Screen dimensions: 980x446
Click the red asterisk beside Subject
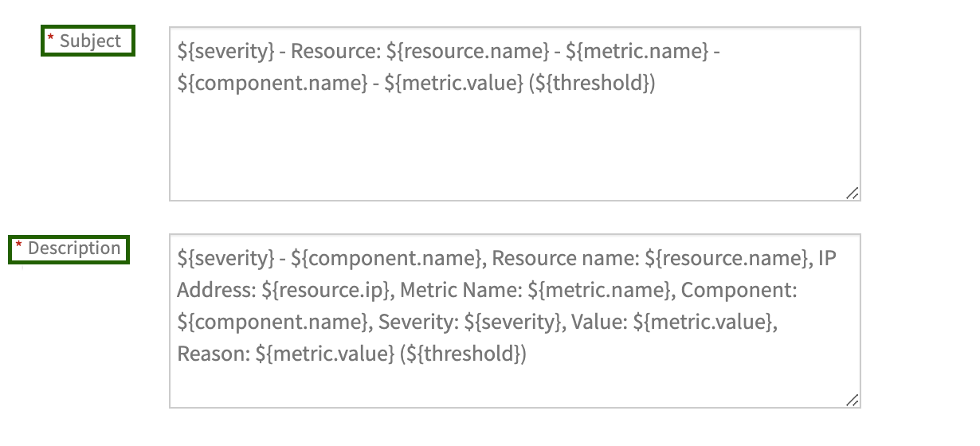pyautogui.click(x=51, y=39)
